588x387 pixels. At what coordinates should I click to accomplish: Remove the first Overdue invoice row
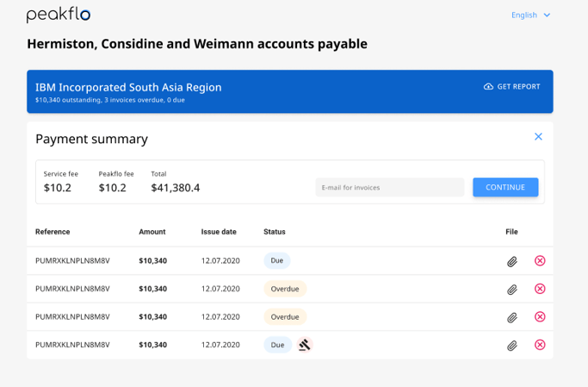coord(540,289)
